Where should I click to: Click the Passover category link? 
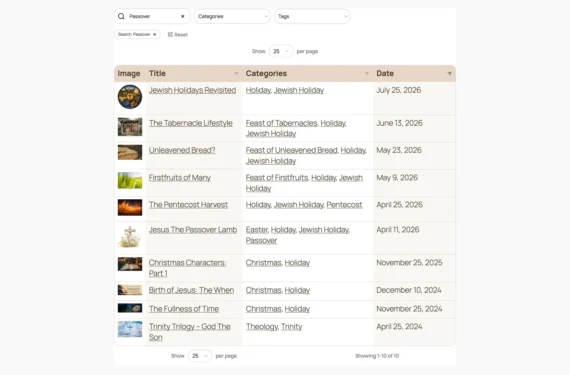pos(261,241)
